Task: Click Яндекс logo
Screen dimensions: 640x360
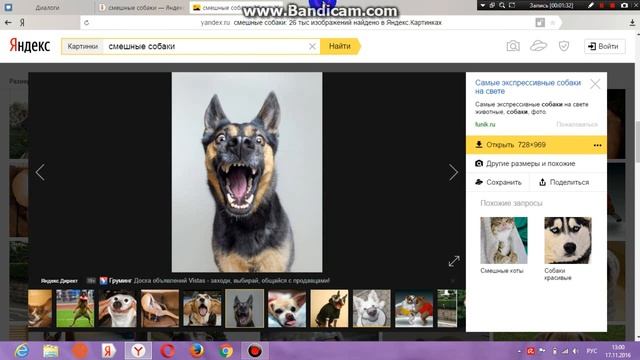Action: coord(29,46)
